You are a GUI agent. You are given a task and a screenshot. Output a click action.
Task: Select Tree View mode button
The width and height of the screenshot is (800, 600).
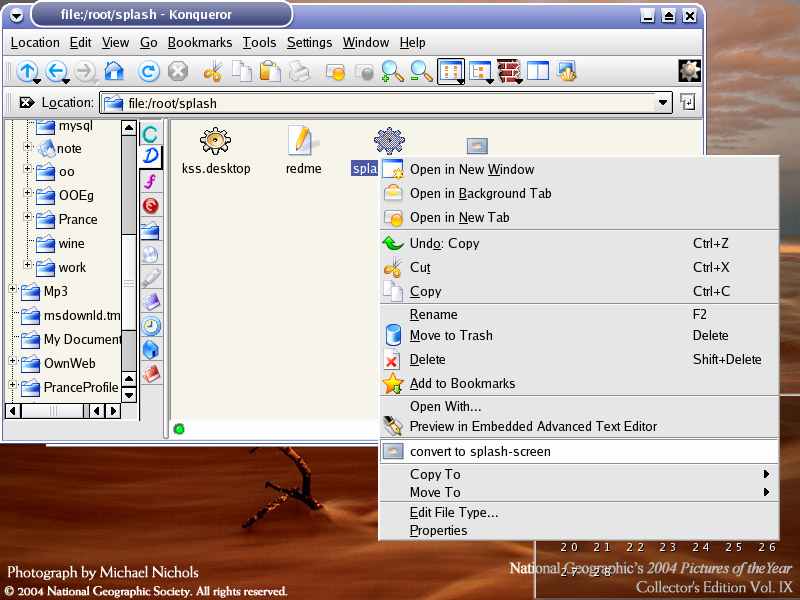click(481, 71)
